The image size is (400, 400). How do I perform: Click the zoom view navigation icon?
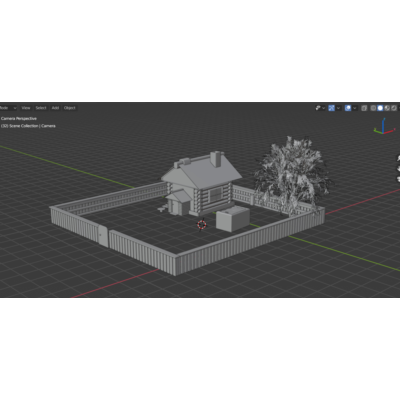point(398,158)
